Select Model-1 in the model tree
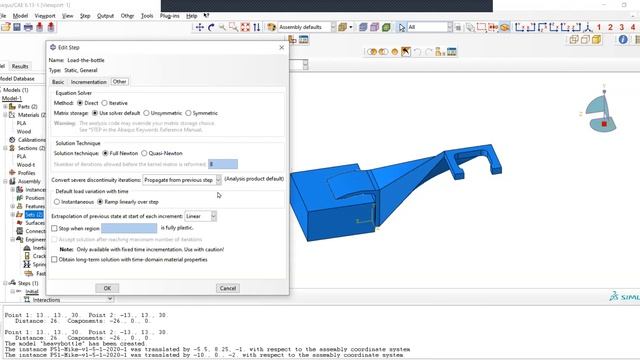 tap(11, 98)
